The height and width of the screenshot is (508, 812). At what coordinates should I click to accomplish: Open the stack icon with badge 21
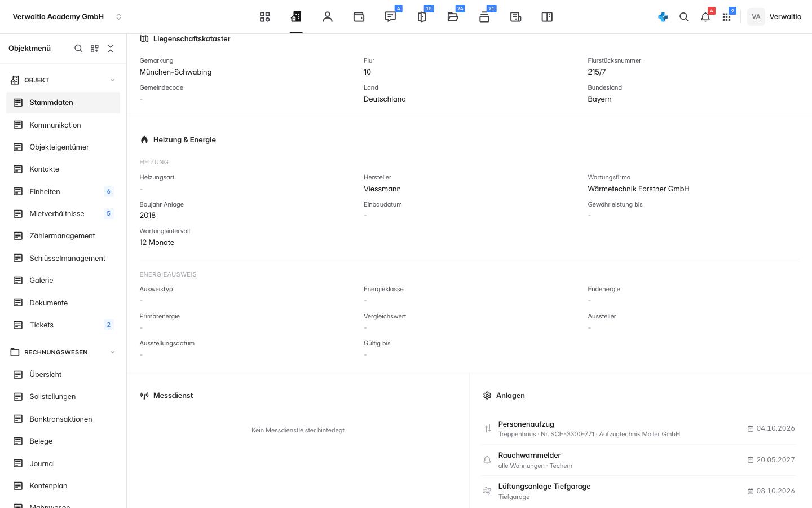[x=484, y=17]
